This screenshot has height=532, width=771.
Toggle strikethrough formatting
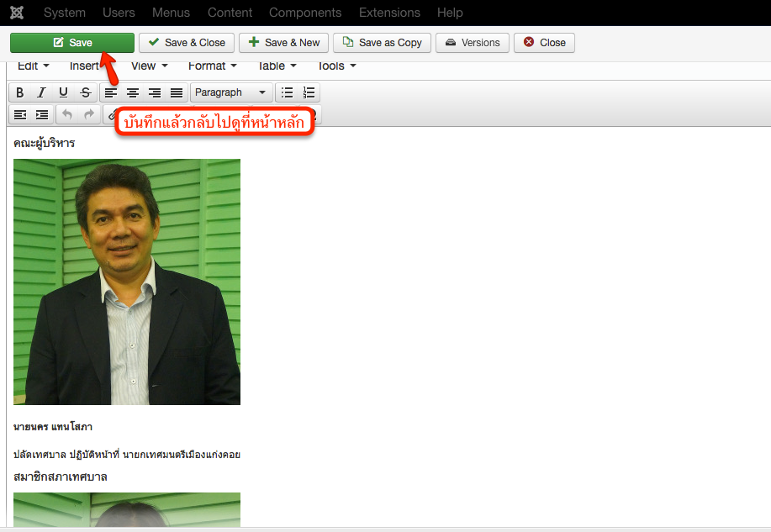86,92
